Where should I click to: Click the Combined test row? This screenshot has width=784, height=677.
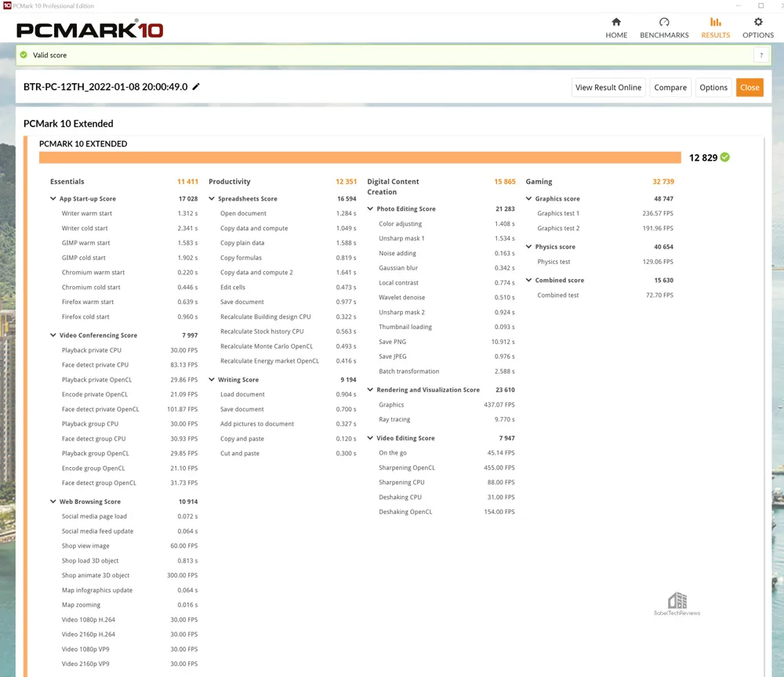pos(605,295)
